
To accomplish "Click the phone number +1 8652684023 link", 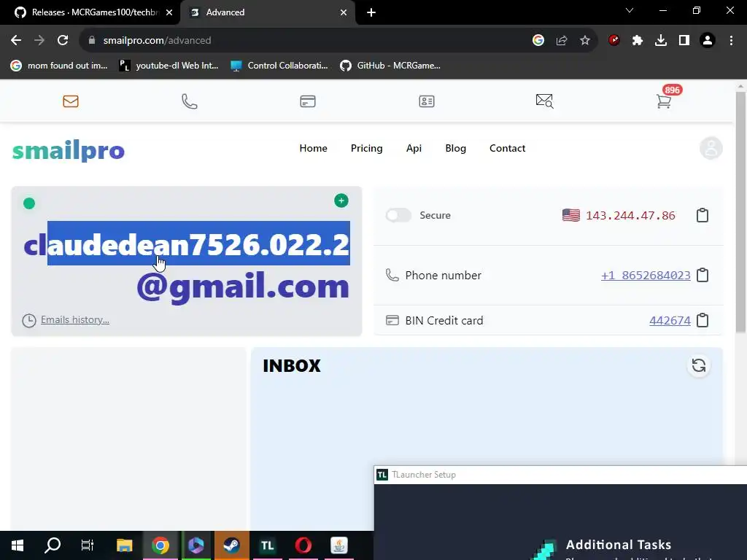I will [646, 275].
